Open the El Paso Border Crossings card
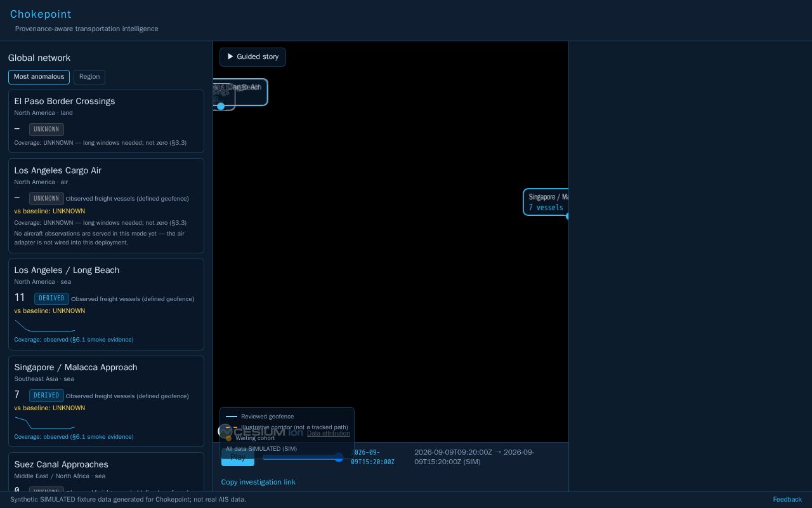Viewport: 812px width, 508px height. pos(106,121)
